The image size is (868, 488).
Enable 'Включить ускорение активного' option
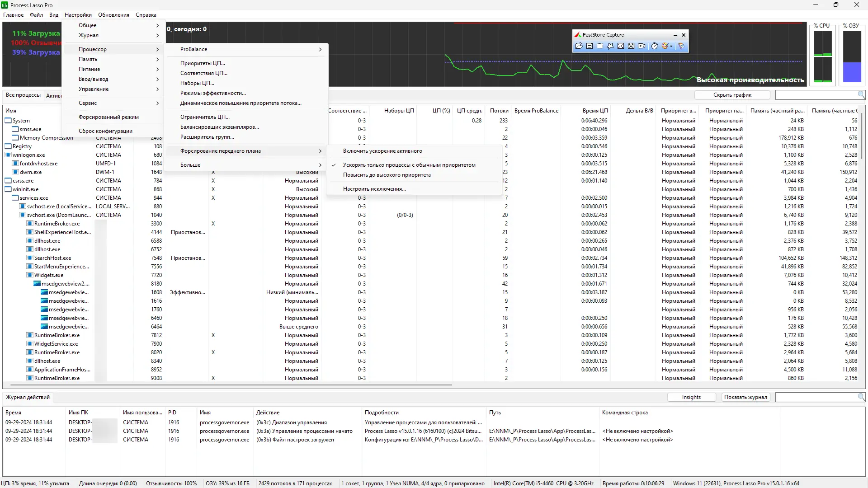382,151
